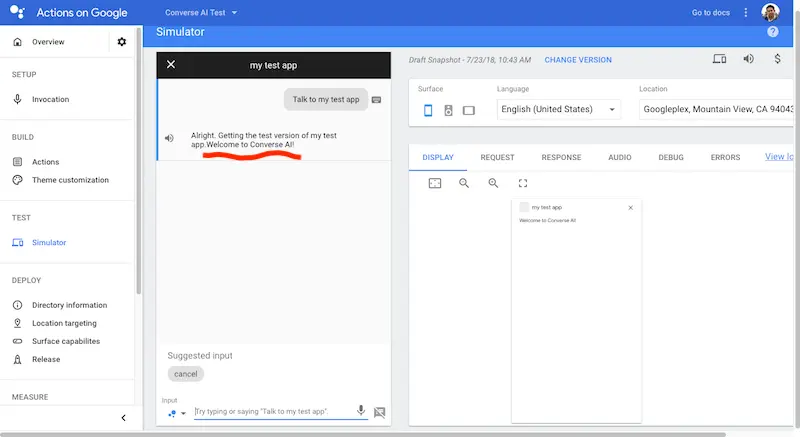The height and width of the screenshot is (437, 800).
Task: Open the three-dot more menu
Action: click(745, 12)
